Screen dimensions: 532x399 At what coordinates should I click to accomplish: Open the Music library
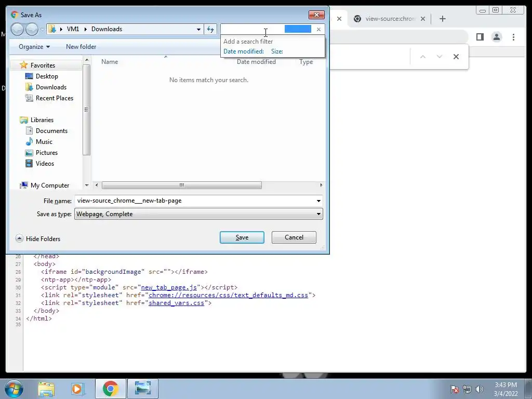tap(44, 141)
